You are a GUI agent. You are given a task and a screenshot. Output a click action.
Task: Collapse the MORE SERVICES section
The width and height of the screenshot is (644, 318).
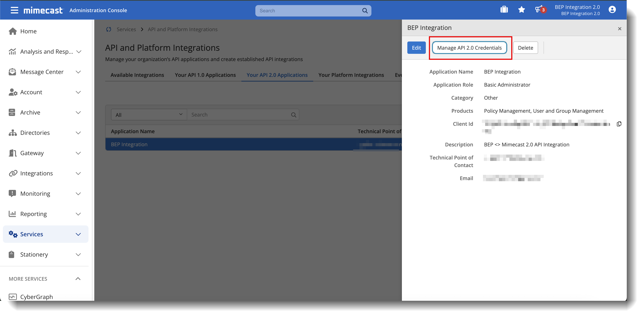(x=78, y=278)
